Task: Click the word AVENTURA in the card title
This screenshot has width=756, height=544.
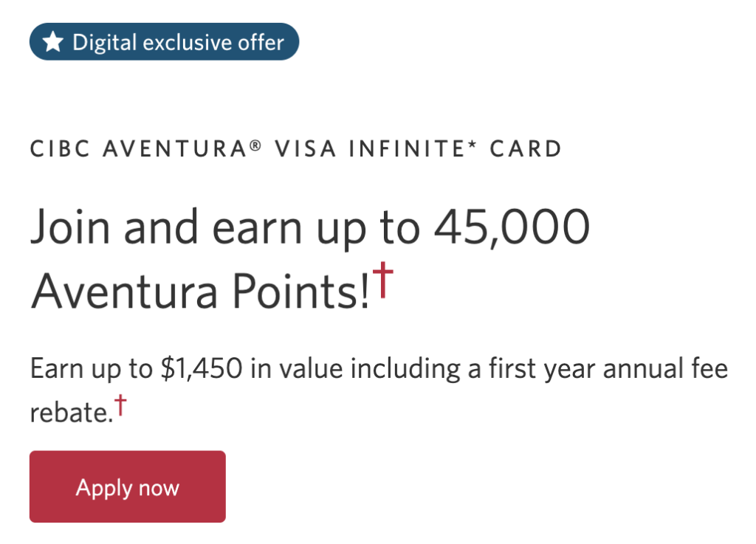Action: [176, 148]
